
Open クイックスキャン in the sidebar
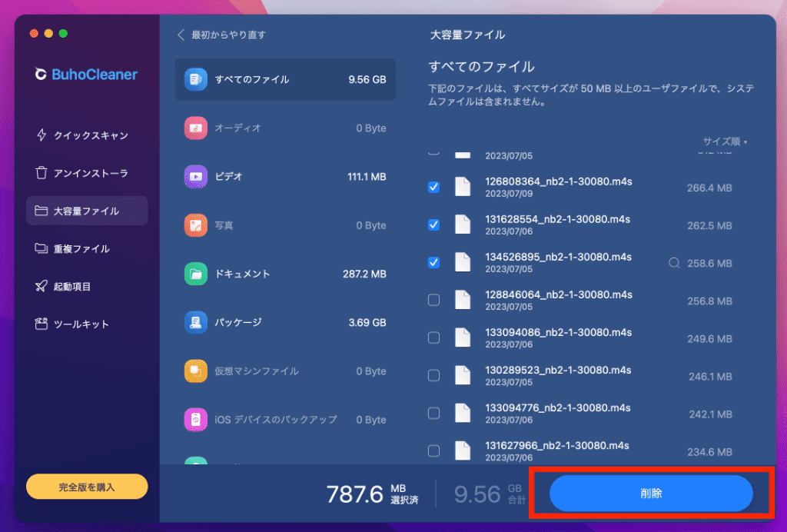click(87, 135)
